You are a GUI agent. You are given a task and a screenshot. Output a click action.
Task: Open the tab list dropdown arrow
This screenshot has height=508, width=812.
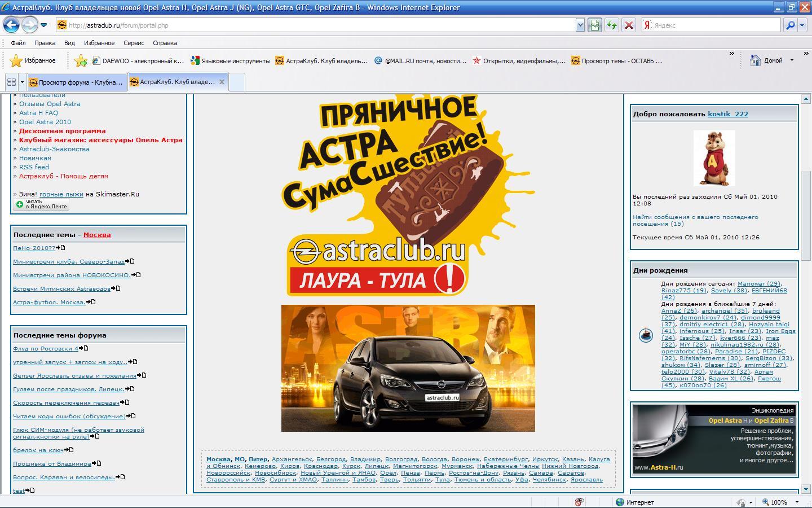click(22, 82)
